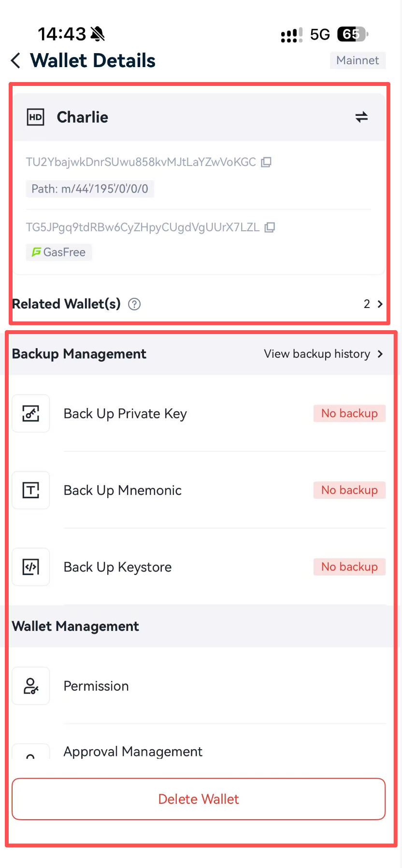Open View backup history
The width and height of the screenshot is (402, 868).
coord(317,354)
